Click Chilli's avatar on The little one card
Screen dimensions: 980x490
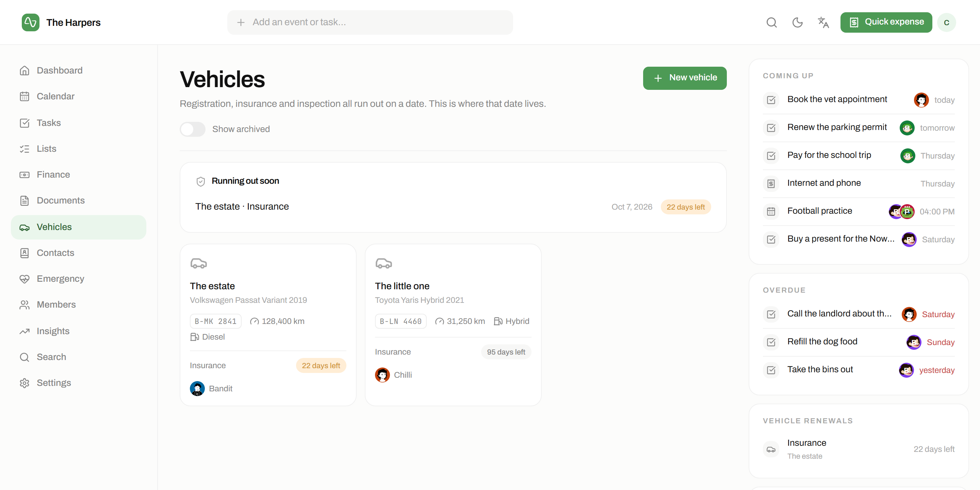[x=382, y=375]
